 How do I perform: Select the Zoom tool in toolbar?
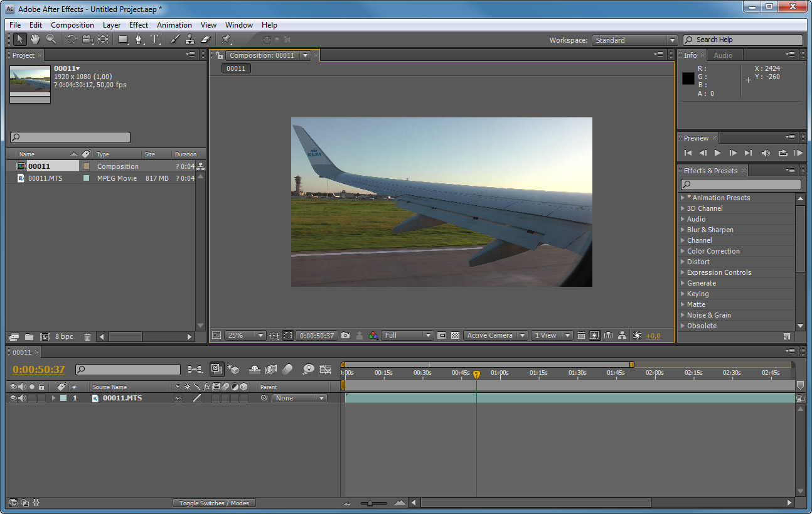point(51,40)
